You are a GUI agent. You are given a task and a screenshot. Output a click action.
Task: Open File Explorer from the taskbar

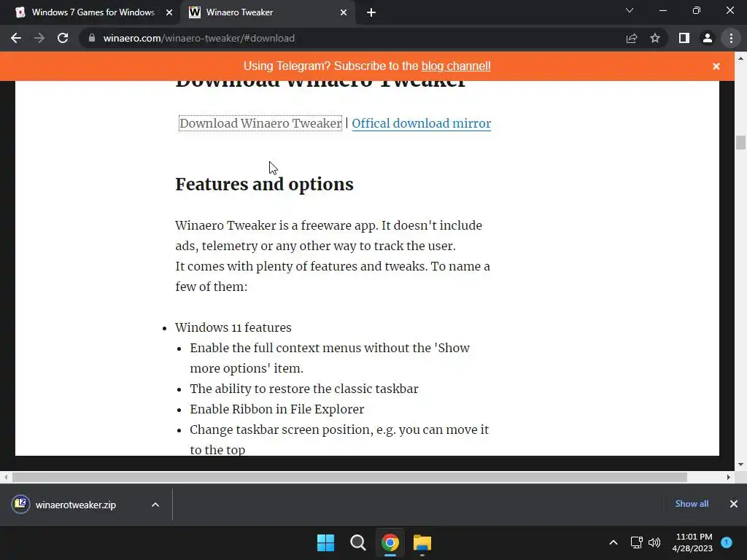[422, 542]
